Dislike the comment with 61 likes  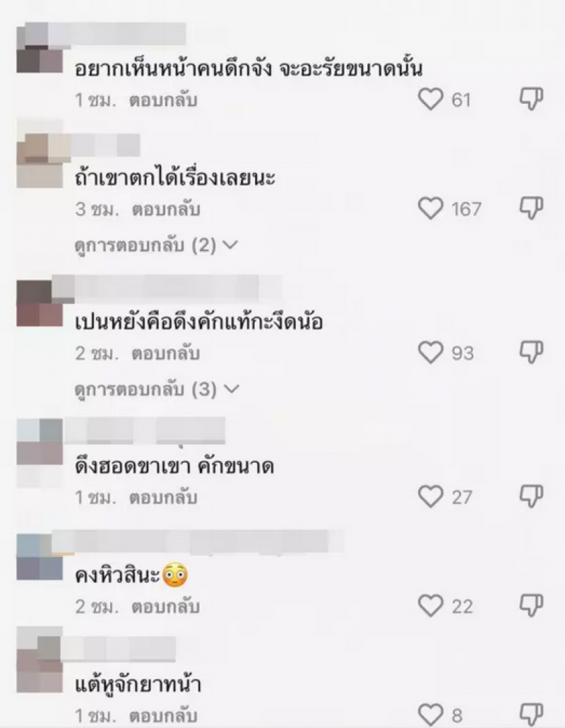530,100
